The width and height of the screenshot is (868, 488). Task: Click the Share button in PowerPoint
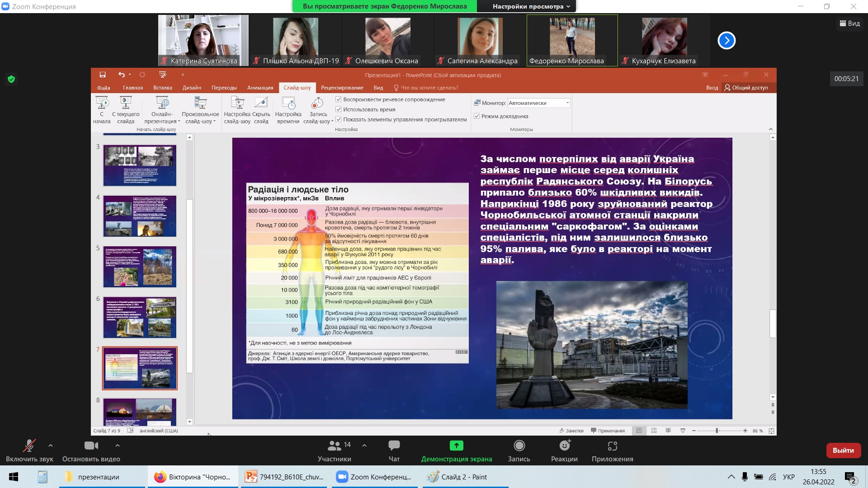[746, 88]
